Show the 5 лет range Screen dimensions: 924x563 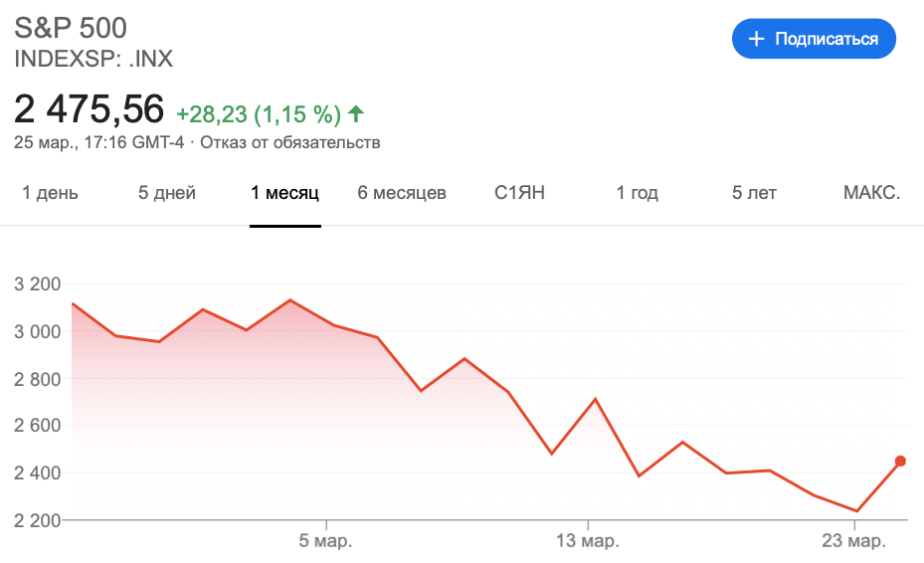pyautogui.click(x=754, y=193)
